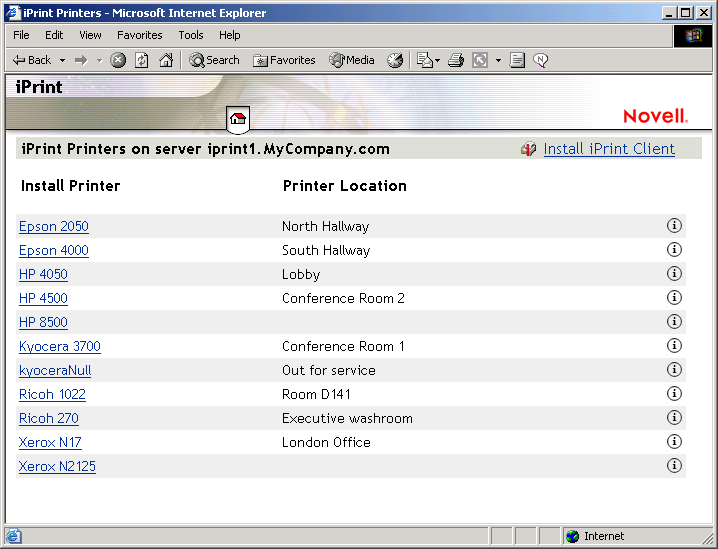Open the Favorites menu
718x549 pixels.
coord(140,35)
